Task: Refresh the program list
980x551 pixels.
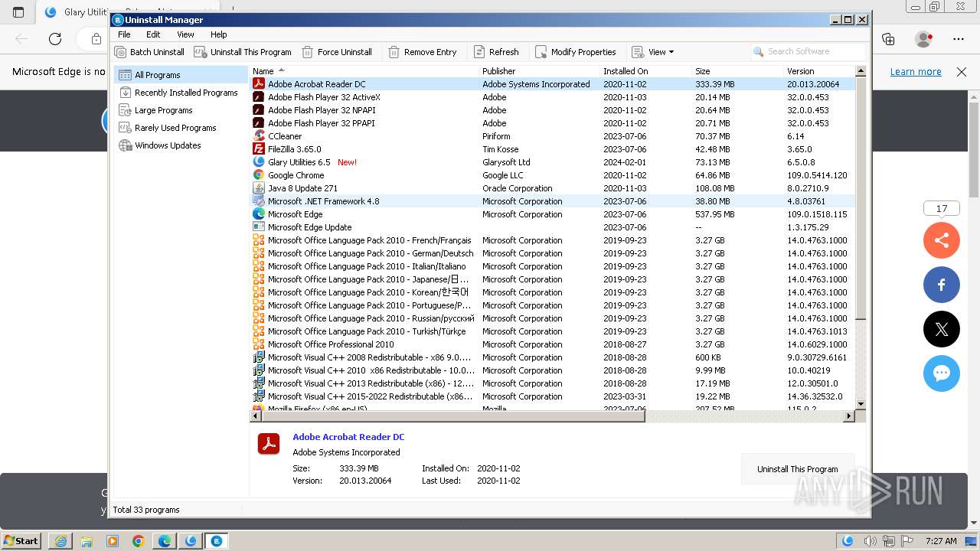Action: tap(495, 52)
